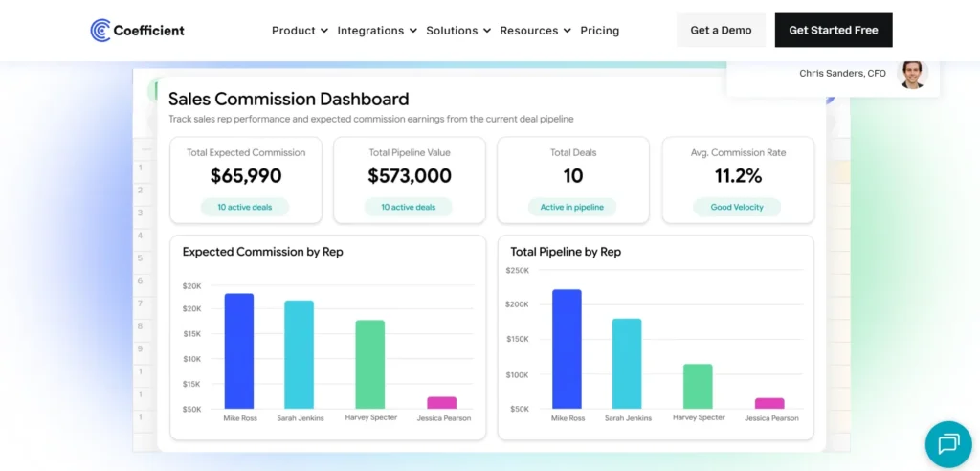Click Jessica Pearson pink bar in commission chart

click(x=442, y=403)
